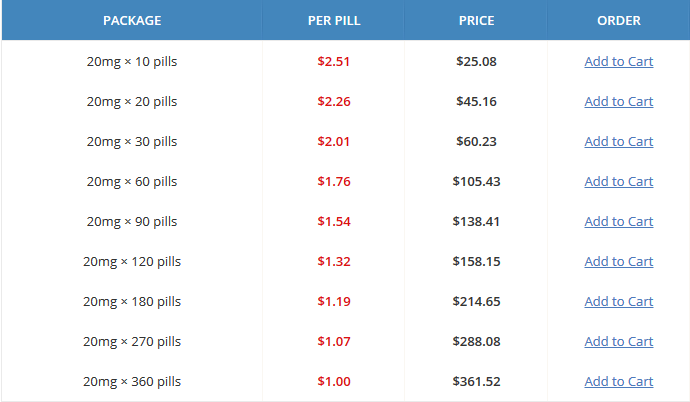690x402 pixels.
Task: Add 20mg × 180 pills to cart
Action: pyautogui.click(x=618, y=302)
